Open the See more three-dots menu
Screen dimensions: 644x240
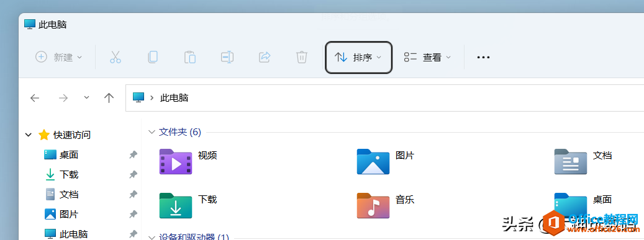[483, 58]
